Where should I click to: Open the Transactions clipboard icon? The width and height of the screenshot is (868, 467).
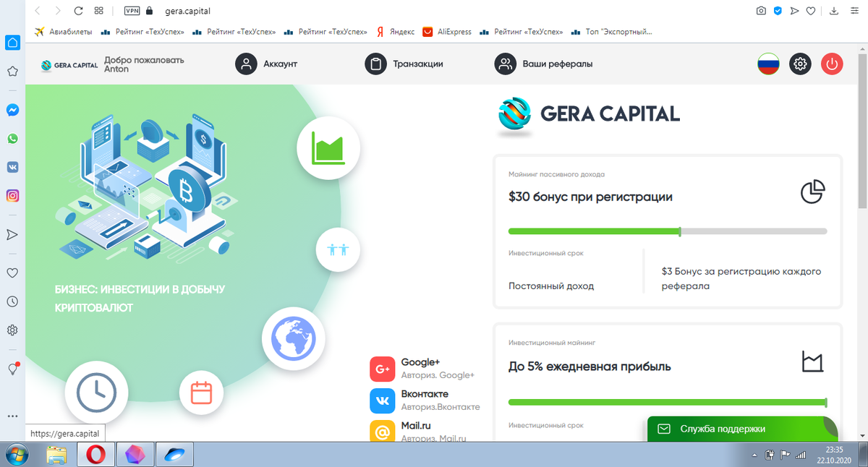[376, 64]
